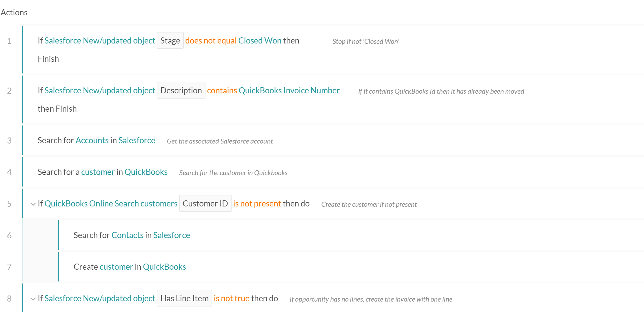
Task: Select step number 1
Action: [x=9, y=41]
